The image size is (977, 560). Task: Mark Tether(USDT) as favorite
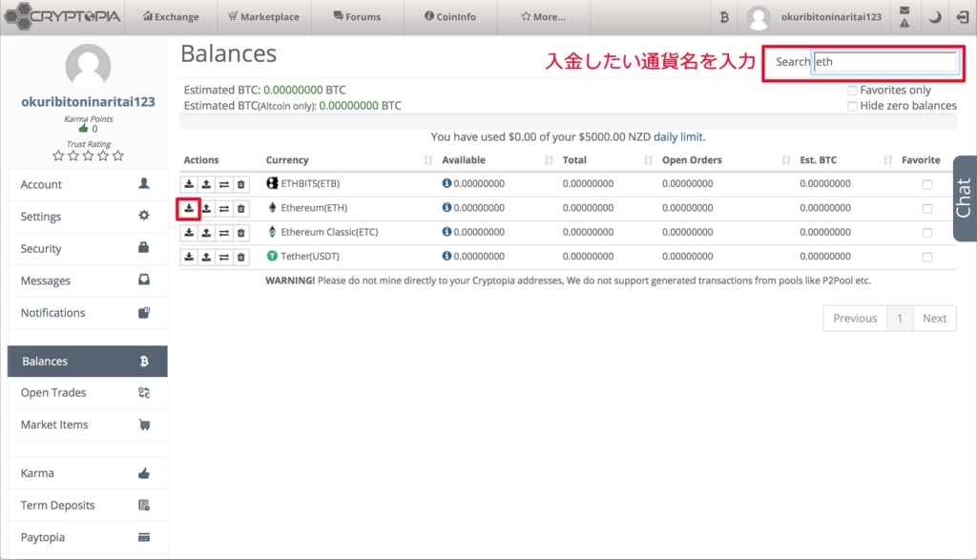[x=927, y=258]
